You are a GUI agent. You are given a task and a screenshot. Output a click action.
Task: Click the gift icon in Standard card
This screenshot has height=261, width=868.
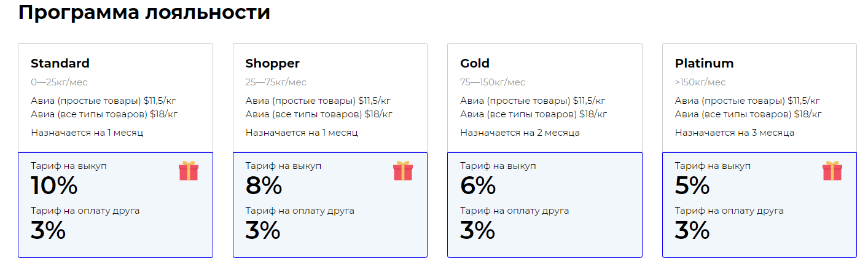[189, 171]
